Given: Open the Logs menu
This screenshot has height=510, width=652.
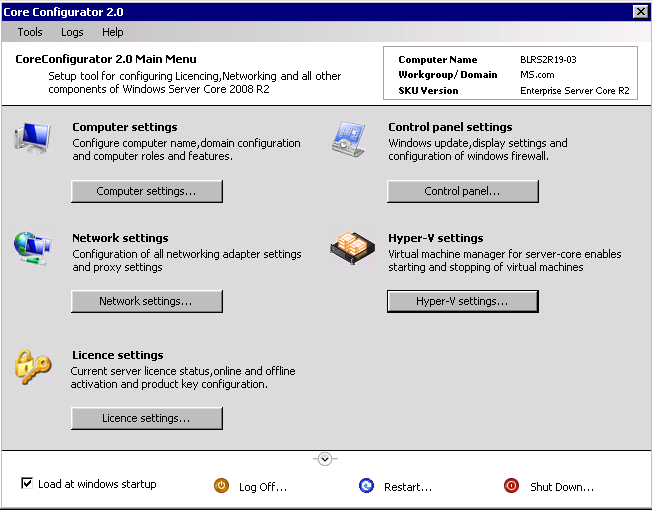Looking at the screenshot, I should click(x=72, y=32).
